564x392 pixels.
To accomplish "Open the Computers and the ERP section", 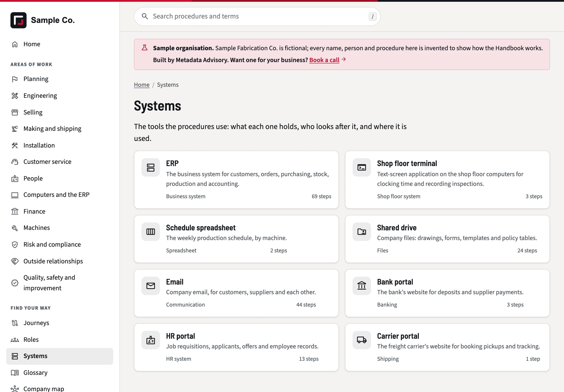I will click(60, 195).
